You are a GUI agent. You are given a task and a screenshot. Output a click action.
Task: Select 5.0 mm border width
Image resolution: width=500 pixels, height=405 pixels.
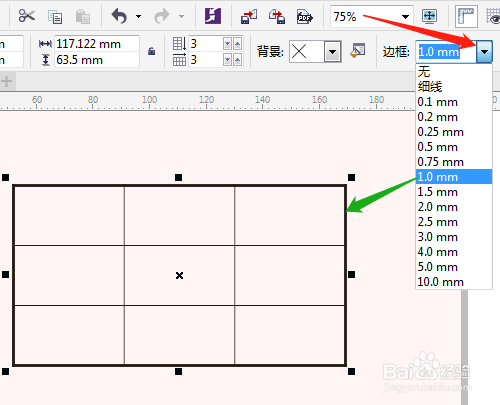(x=454, y=267)
